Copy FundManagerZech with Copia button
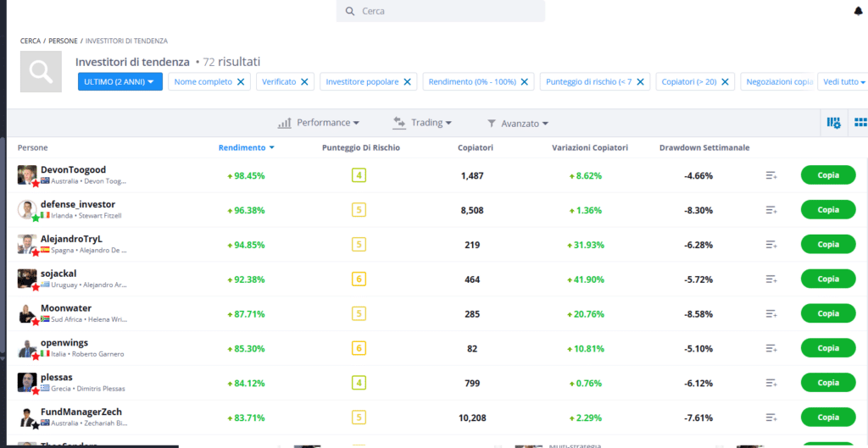This screenshot has height=448, width=868. (828, 417)
